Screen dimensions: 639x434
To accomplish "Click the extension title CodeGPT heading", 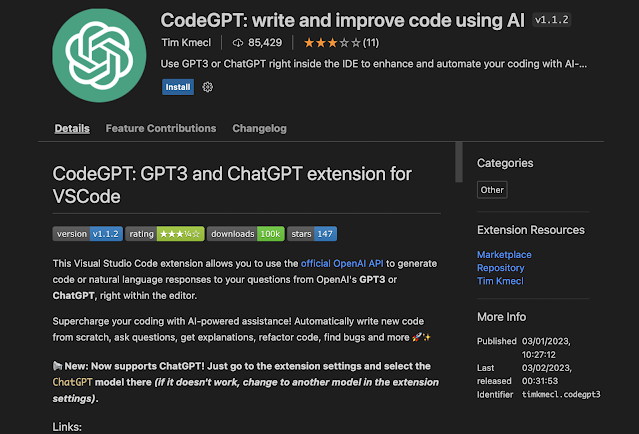I will (342, 20).
